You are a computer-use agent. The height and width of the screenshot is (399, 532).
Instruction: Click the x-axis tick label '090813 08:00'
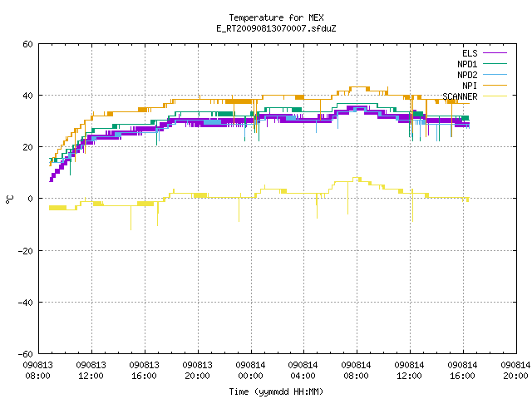38,371
